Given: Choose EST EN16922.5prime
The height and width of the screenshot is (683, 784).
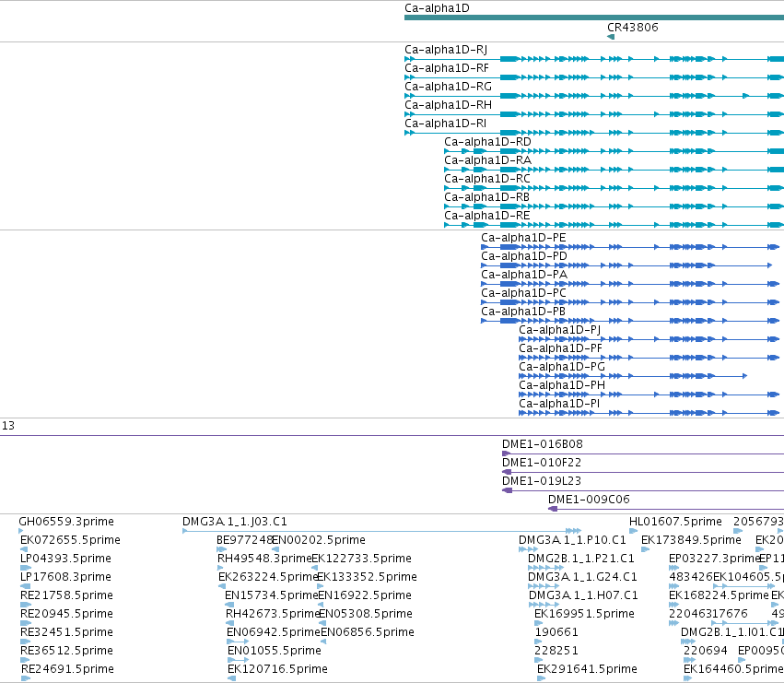Looking at the screenshot, I should (x=365, y=595).
